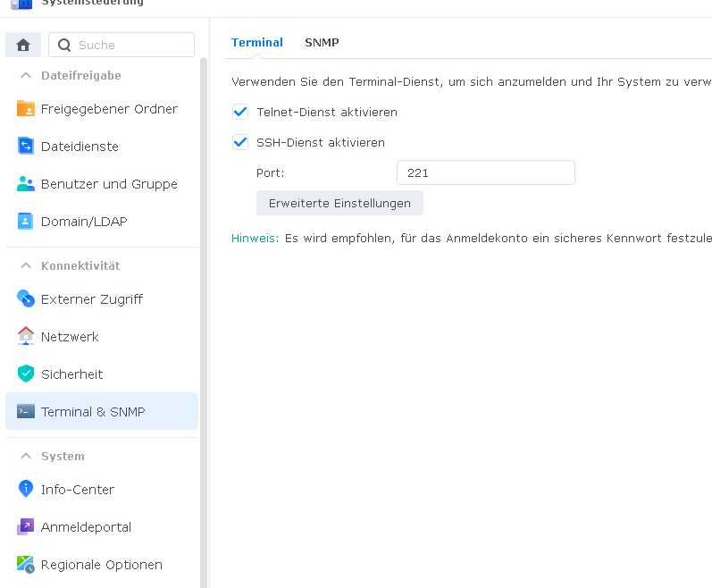This screenshot has height=588, width=712.
Task: Click the home icon button
Action: (x=23, y=45)
